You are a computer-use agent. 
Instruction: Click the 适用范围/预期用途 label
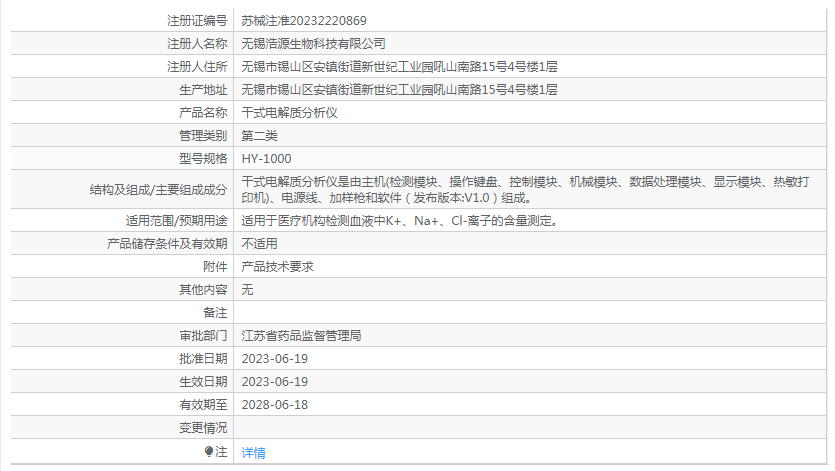(176, 221)
